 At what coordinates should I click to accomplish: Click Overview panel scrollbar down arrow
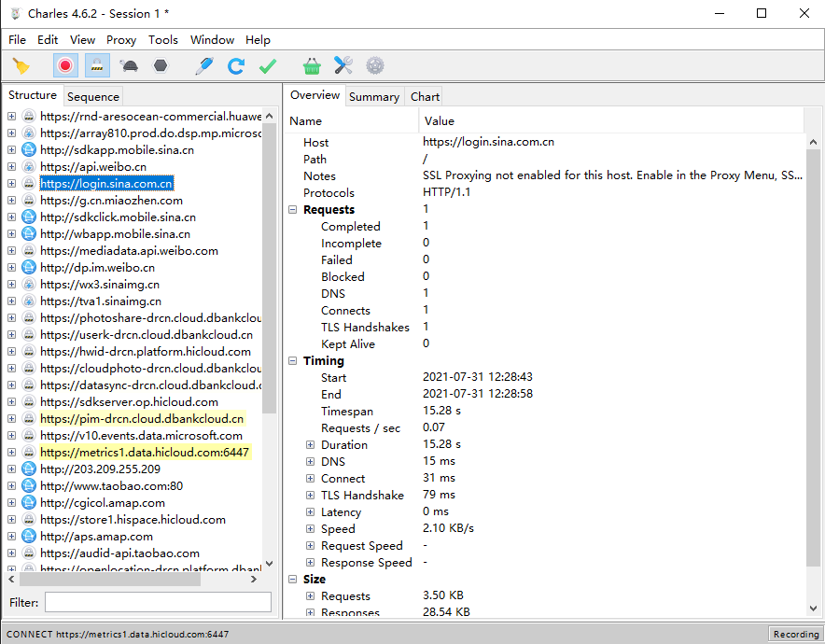point(813,608)
